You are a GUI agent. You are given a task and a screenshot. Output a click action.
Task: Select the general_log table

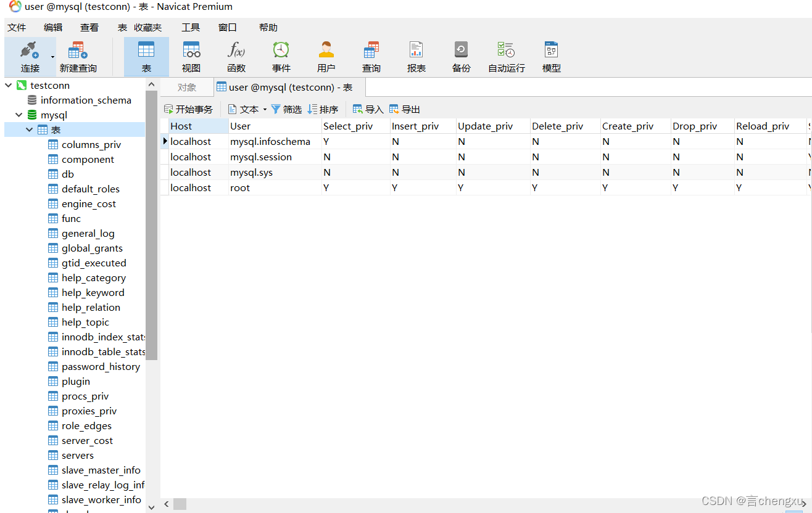(x=88, y=233)
